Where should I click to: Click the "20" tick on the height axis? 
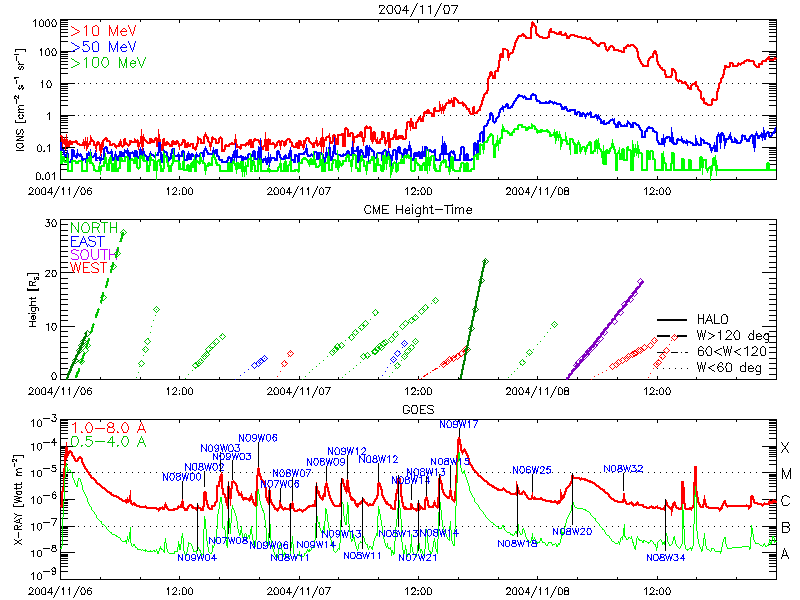click(51, 273)
